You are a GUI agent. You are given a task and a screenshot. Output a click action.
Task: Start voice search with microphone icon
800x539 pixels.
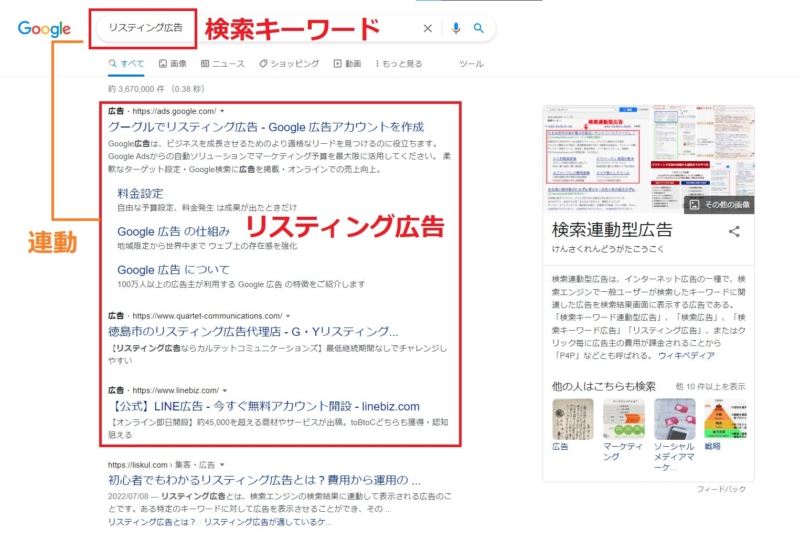click(x=456, y=28)
